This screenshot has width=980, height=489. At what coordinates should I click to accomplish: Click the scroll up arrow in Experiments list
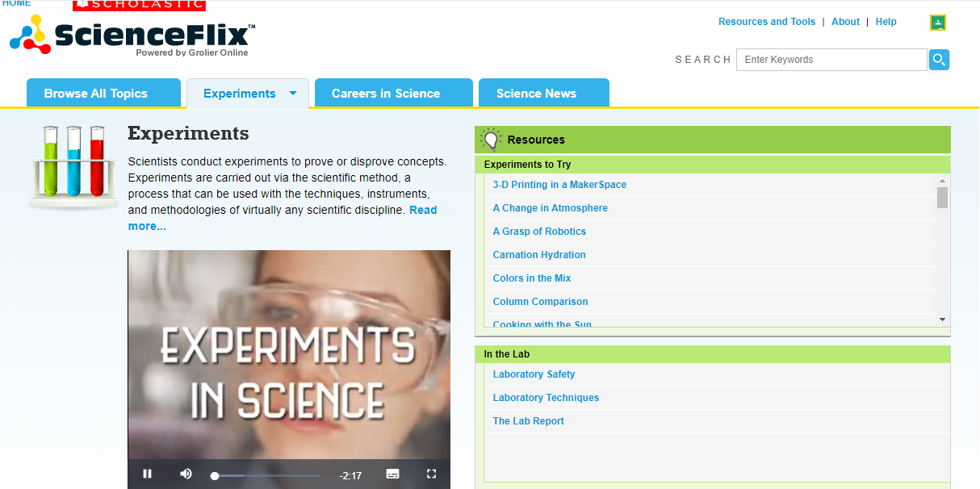(942, 181)
